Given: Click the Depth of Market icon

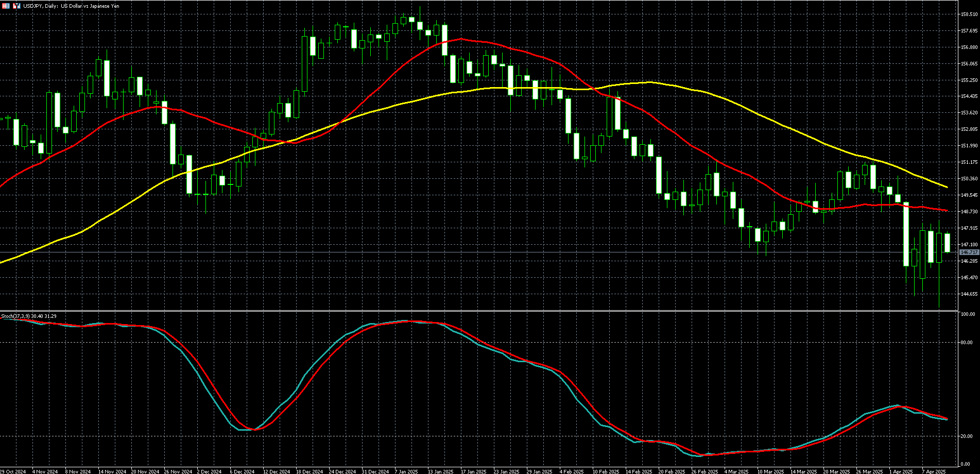Looking at the screenshot, I should point(6,6).
